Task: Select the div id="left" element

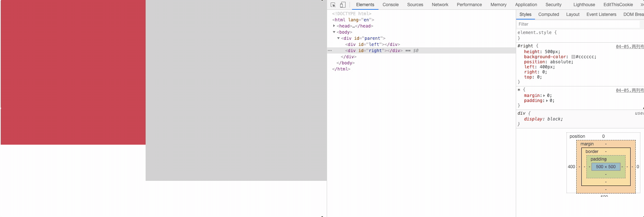Action: [372, 44]
